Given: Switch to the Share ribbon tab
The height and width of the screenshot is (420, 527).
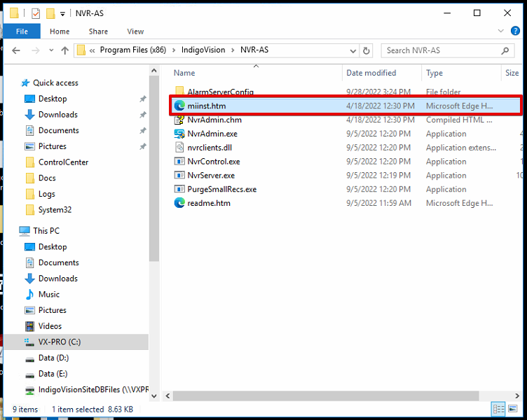Looking at the screenshot, I should click(98, 31).
